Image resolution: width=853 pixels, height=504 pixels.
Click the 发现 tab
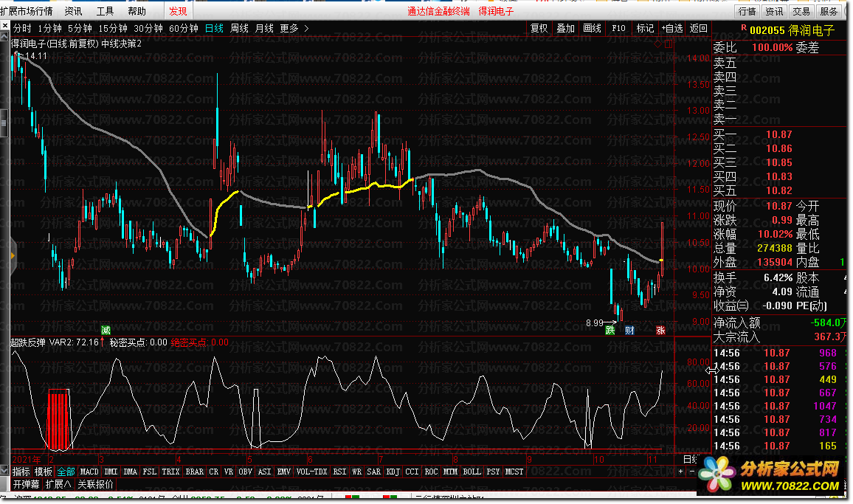pos(178,11)
